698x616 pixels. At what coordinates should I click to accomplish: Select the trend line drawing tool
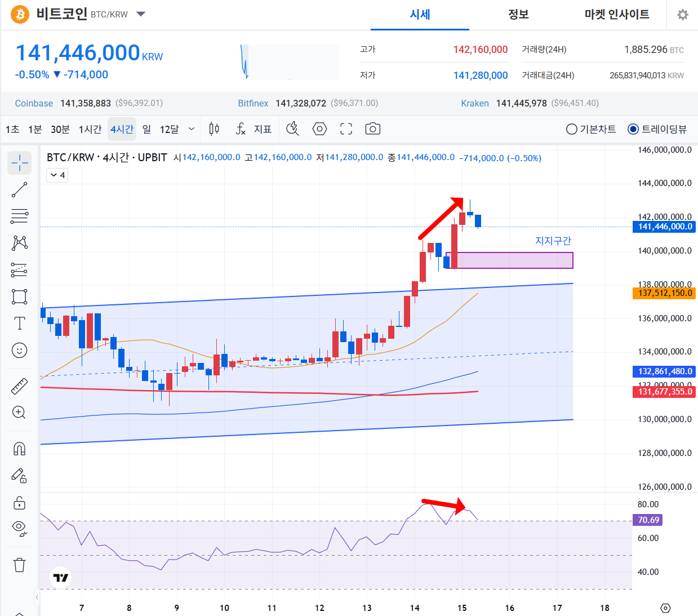(x=19, y=190)
